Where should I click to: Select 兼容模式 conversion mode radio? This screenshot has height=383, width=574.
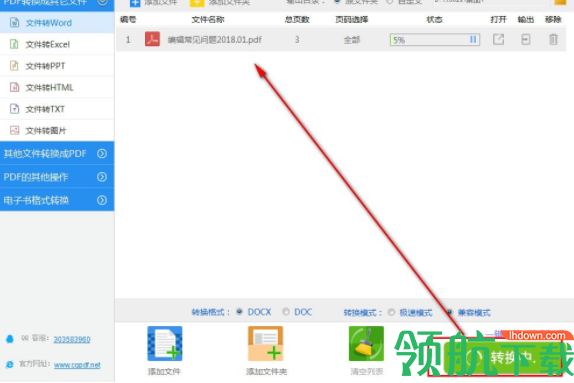tap(450, 312)
